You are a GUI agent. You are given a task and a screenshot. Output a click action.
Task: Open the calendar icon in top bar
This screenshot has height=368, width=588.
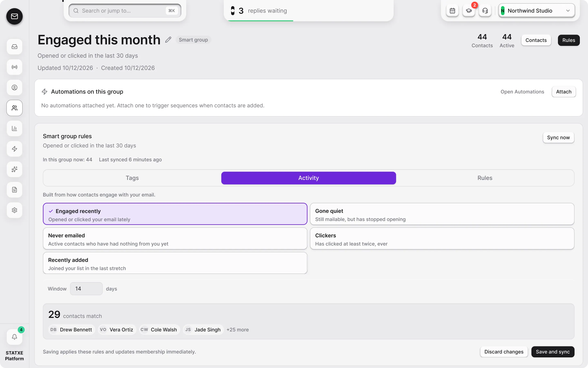(x=452, y=11)
